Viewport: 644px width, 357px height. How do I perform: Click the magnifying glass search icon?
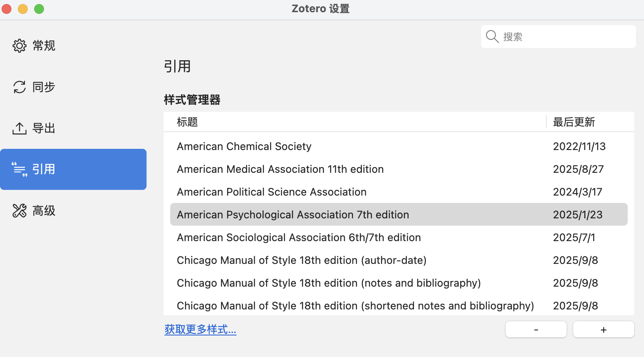[x=492, y=37]
